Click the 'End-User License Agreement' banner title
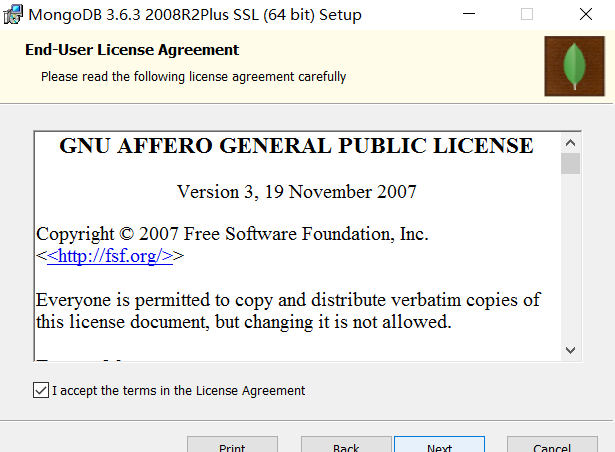 132,50
